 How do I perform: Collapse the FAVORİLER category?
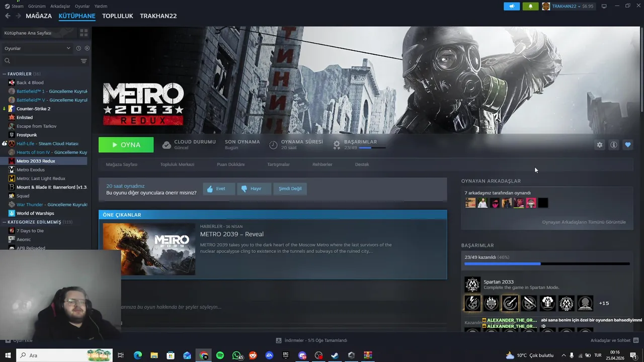click(x=4, y=74)
